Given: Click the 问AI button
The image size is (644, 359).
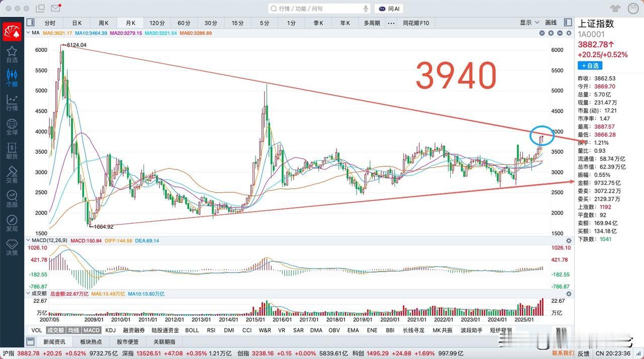Looking at the screenshot, I should pos(389,9).
